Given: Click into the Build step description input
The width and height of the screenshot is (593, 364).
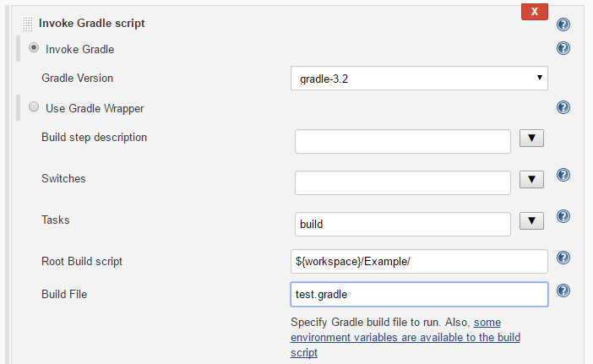Looking at the screenshot, I should coord(402,141).
